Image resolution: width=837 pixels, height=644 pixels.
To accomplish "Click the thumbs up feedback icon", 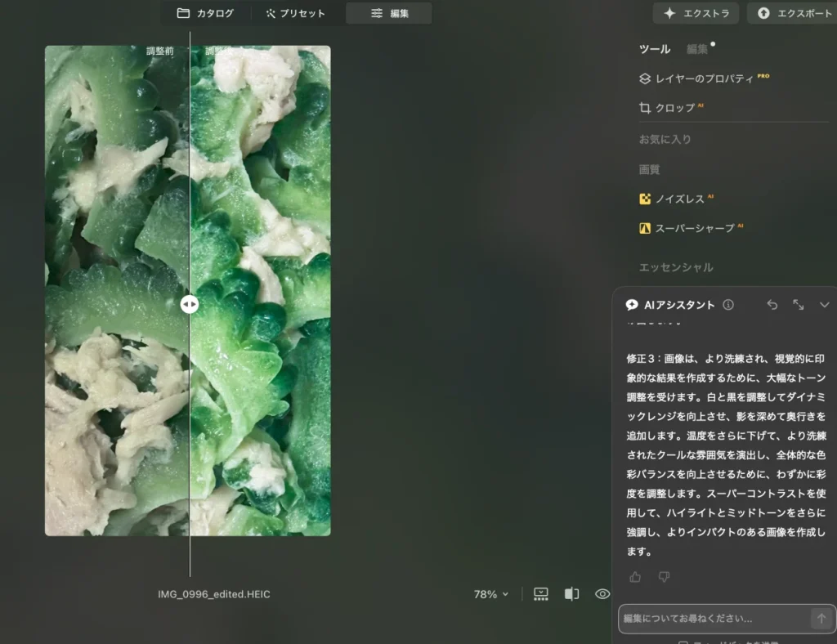I will coord(635,577).
